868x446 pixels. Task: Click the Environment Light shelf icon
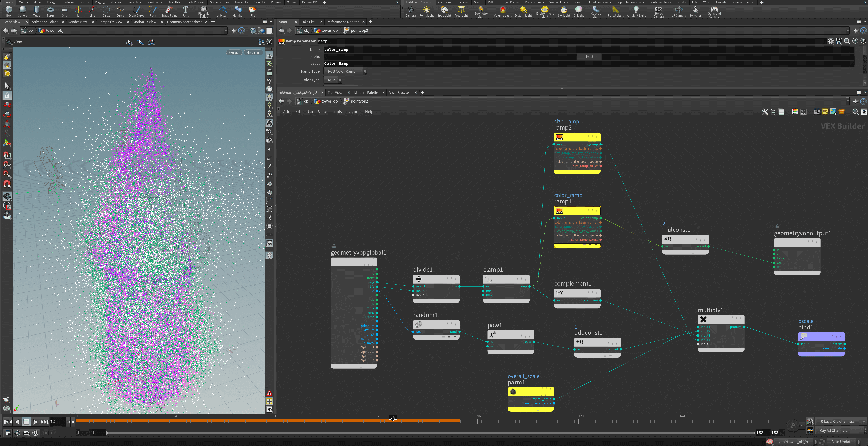pos(545,10)
